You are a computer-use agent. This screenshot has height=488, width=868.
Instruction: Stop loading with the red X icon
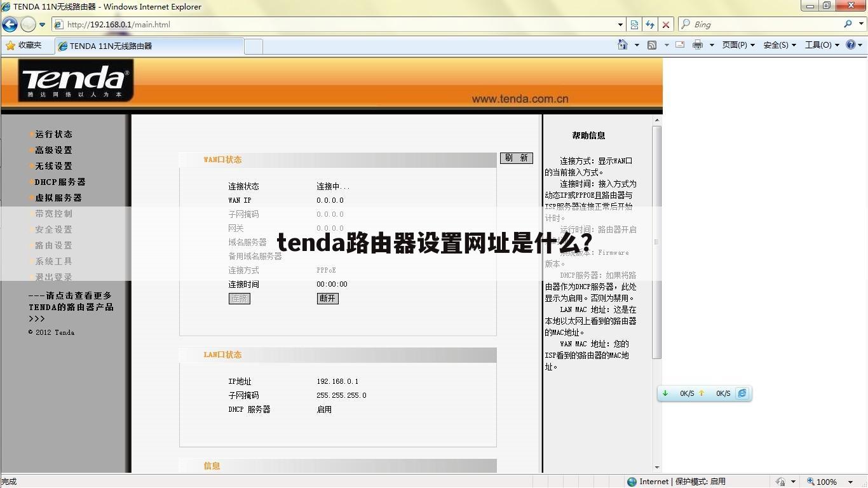tap(665, 25)
